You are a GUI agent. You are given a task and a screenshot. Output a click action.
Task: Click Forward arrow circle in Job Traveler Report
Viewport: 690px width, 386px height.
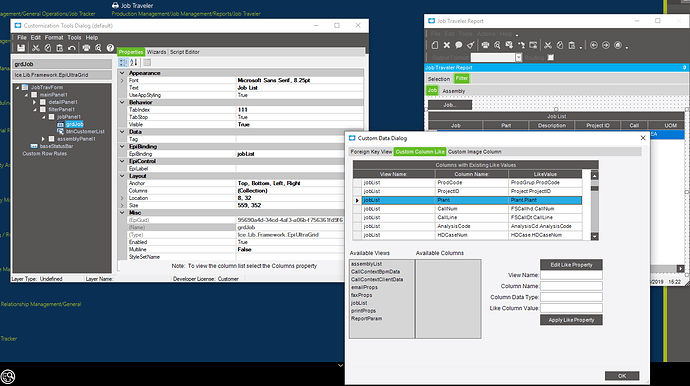click(606, 45)
